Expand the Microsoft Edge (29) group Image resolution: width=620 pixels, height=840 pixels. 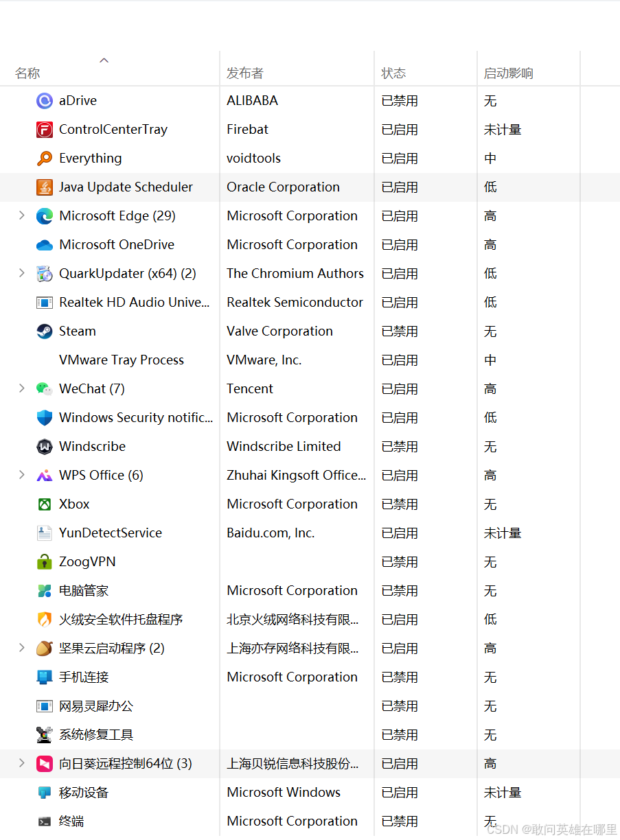point(21,215)
